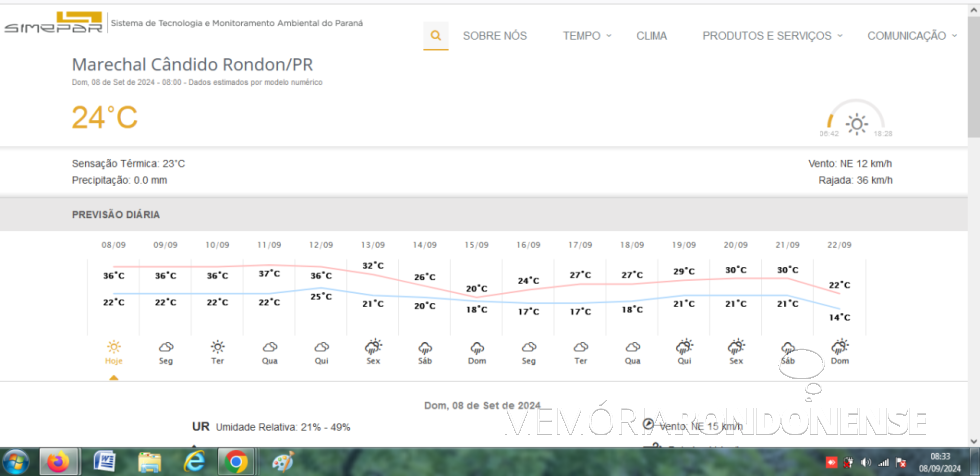Open Google Chrome from the taskbar
The height and width of the screenshot is (476, 980).
pos(237,461)
